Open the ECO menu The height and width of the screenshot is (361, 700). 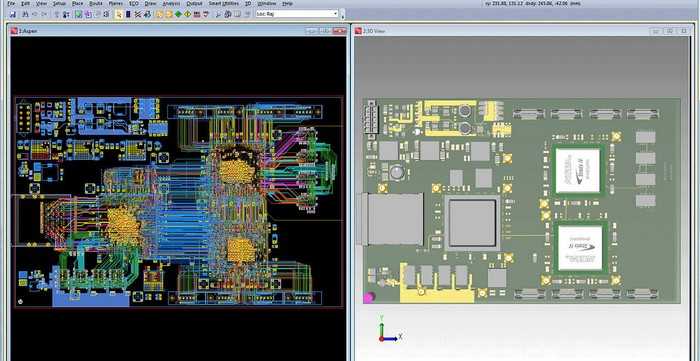tap(133, 4)
